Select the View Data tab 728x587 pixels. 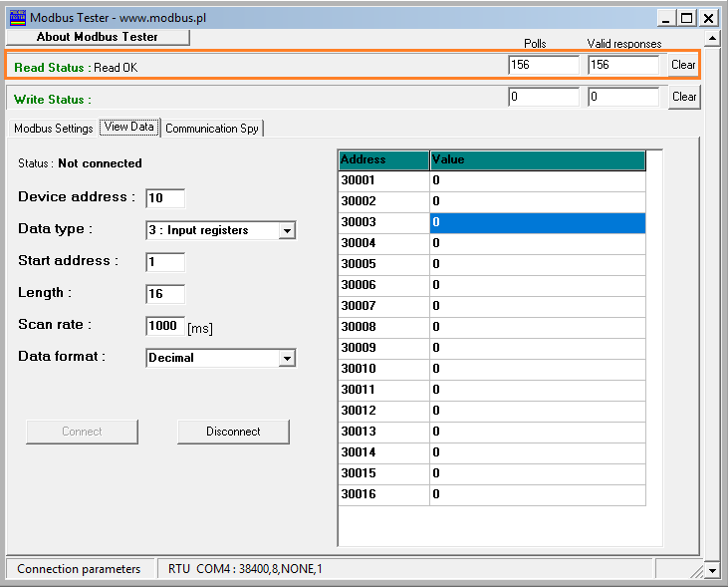tap(129, 127)
